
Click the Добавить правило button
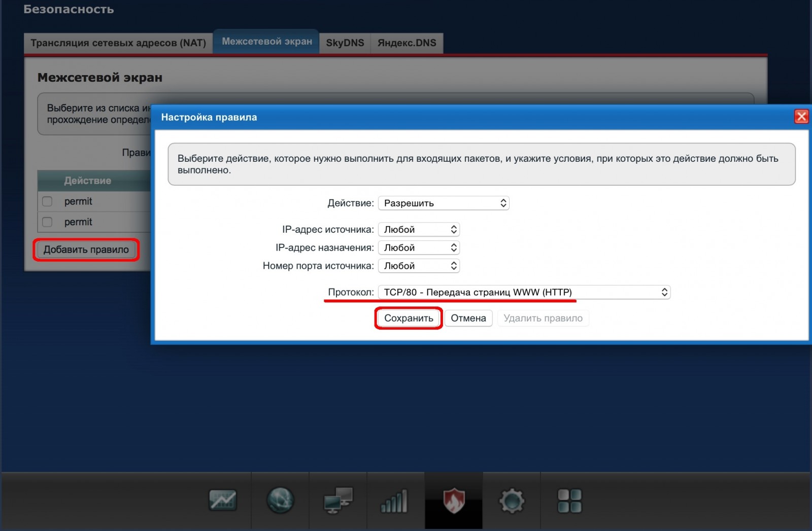86,250
